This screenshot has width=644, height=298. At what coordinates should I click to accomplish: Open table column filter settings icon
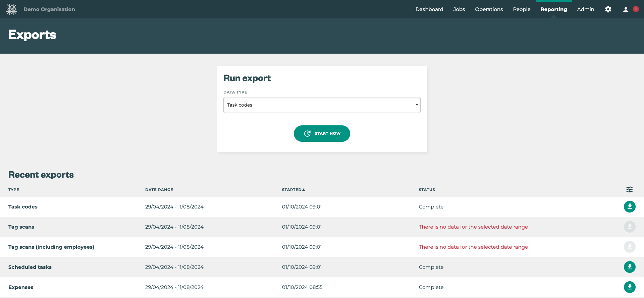[x=629, y=190]
